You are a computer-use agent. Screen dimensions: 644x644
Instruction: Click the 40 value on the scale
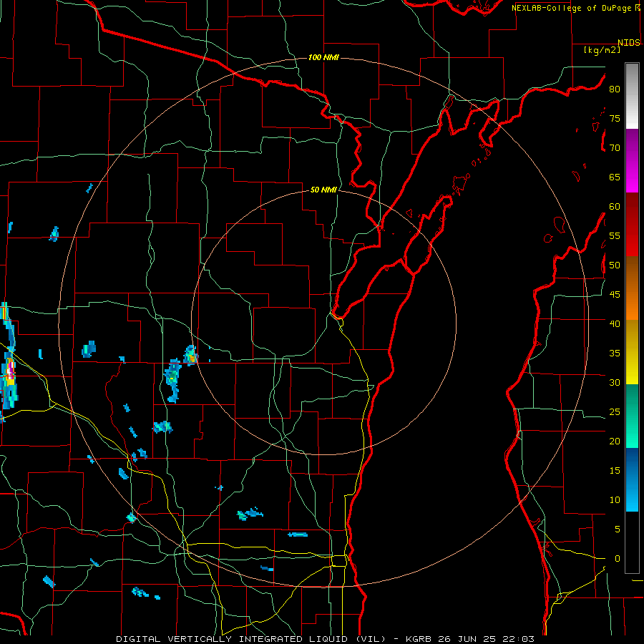coord(615,324)
